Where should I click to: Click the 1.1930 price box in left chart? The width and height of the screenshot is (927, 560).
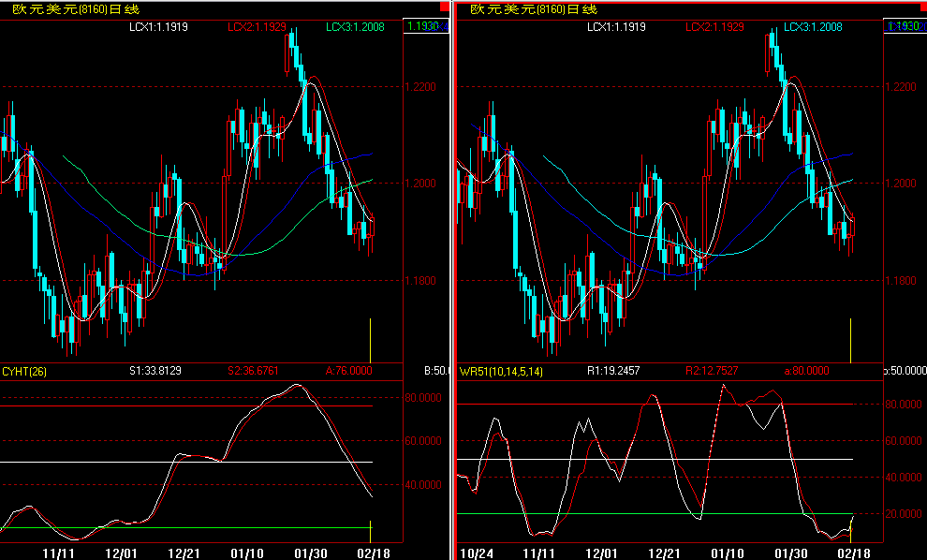426,26
